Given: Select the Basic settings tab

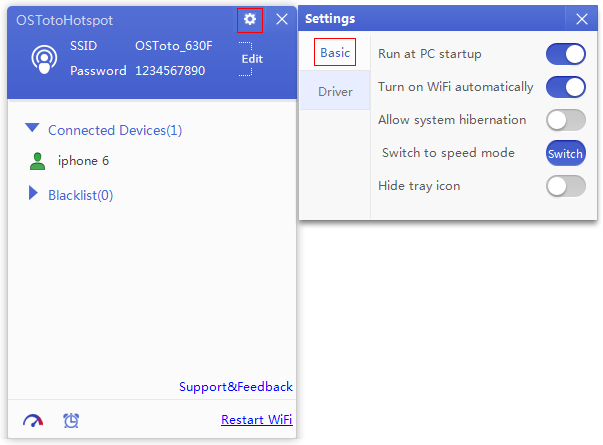Looking at the screenshot, I should 335,52.
